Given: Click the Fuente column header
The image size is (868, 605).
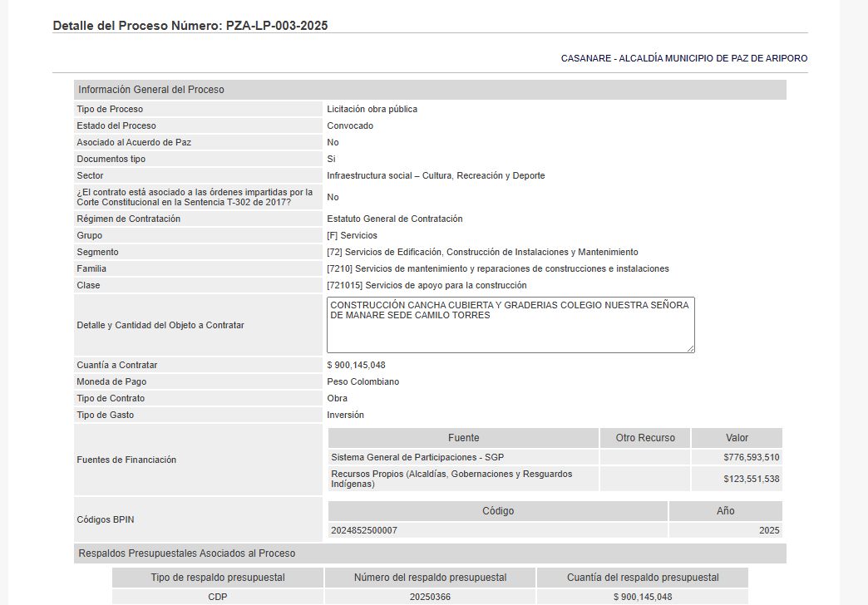Looking at the screenshot, I should [x=463, y=438].
